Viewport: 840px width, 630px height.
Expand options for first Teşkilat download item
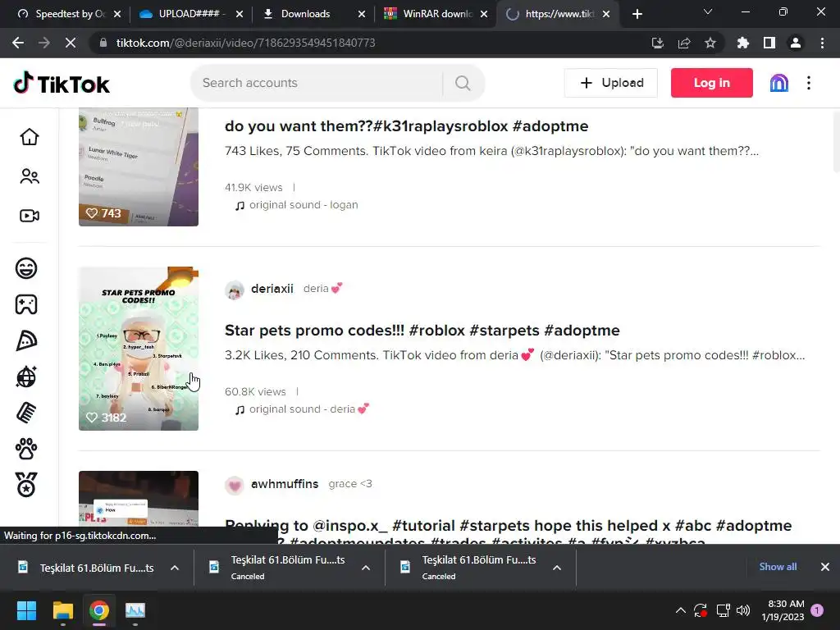click(175, 568)
